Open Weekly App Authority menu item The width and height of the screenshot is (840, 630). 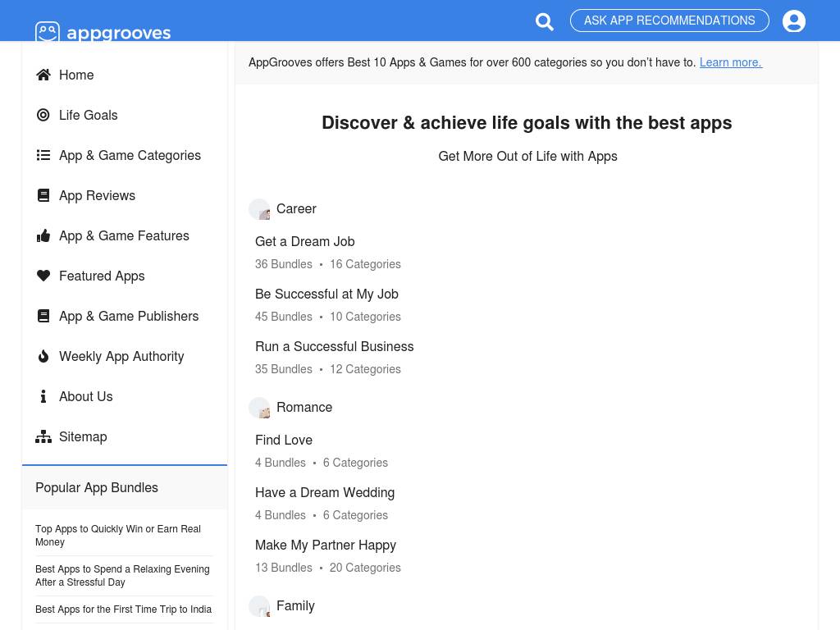[x=121, y=356]
